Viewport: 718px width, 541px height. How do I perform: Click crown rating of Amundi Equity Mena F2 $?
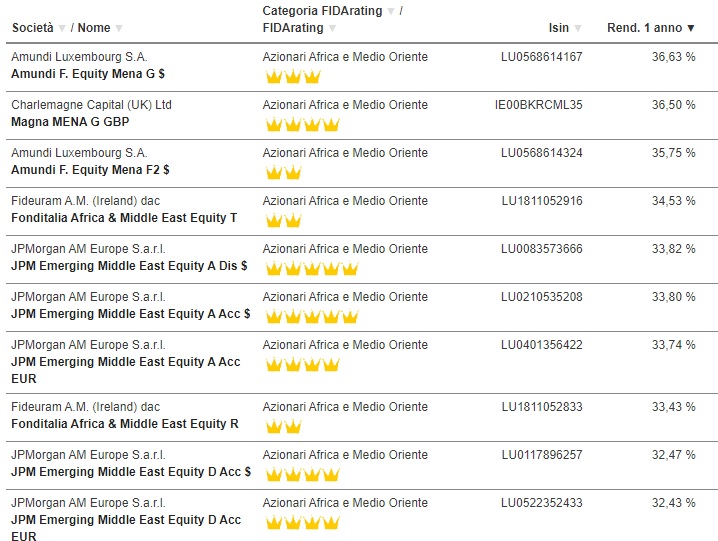tap(283, 172)
